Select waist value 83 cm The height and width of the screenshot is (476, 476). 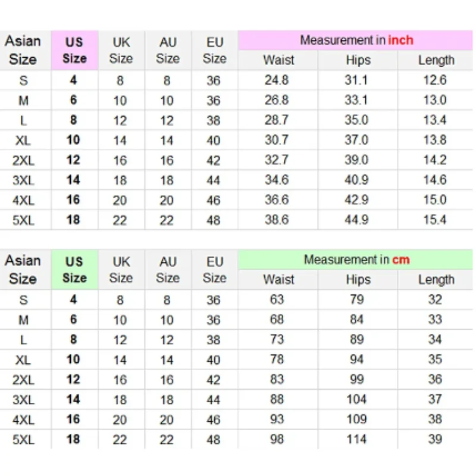[277, 380]
